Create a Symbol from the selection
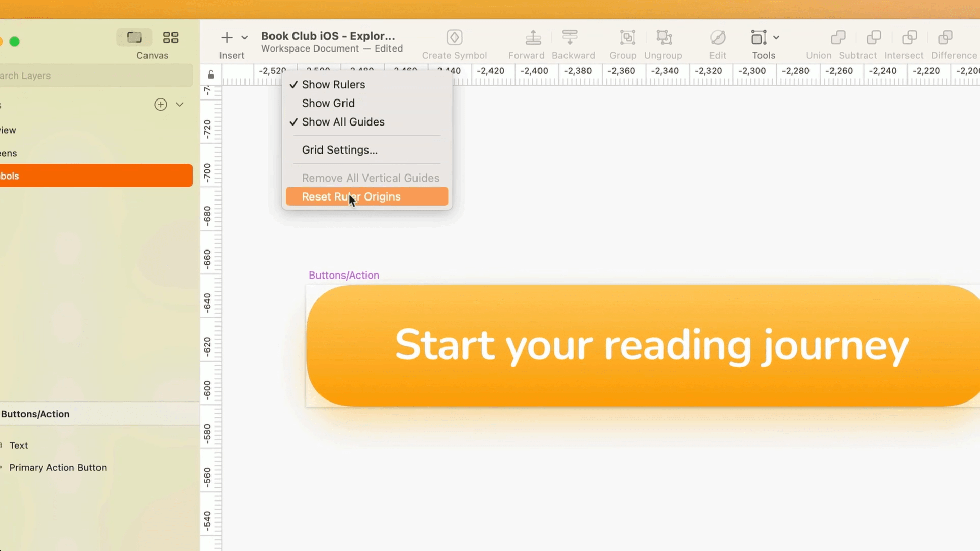This screenshot has width=980, height=551. [x=454, y=43]
